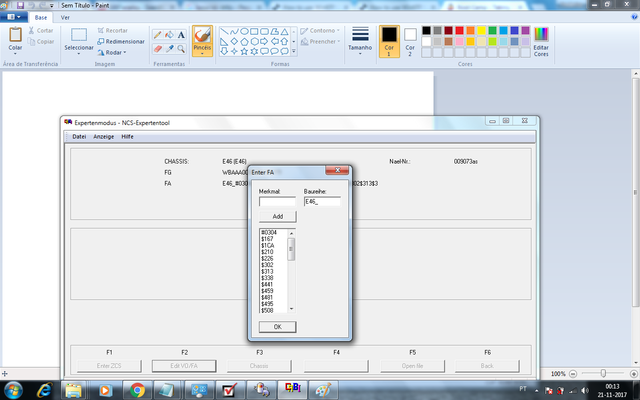Open the blue Paint file menu button
The width and height of the screenshot is (640, 400).
[14, 17]
